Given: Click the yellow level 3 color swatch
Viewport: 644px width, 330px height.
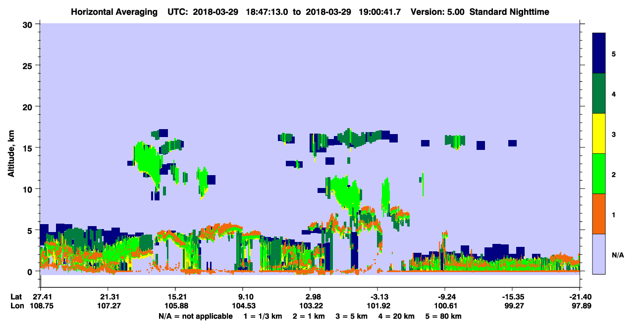Looking at the screenshot, I should pos(599,134).
